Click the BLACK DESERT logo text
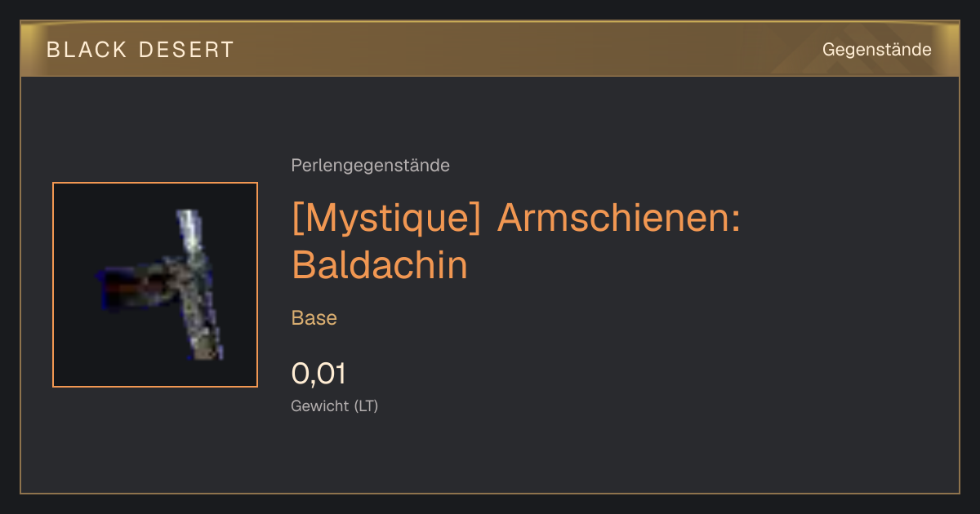The width and height of the screenshot is (980, 514). (140, 50)
